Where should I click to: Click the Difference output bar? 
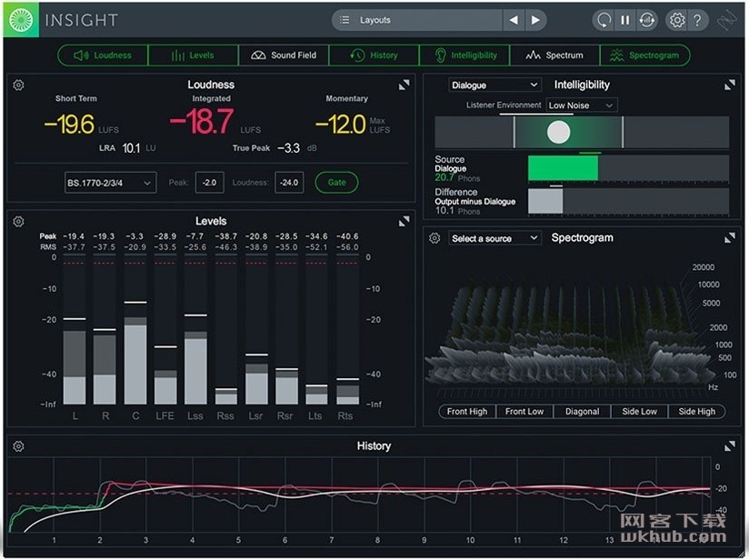tap(545, 201)
